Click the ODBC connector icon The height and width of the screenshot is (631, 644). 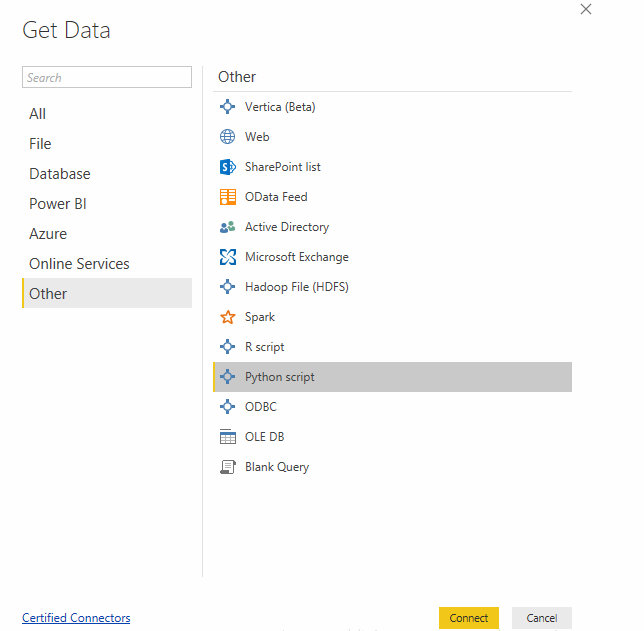coord(227,407)
